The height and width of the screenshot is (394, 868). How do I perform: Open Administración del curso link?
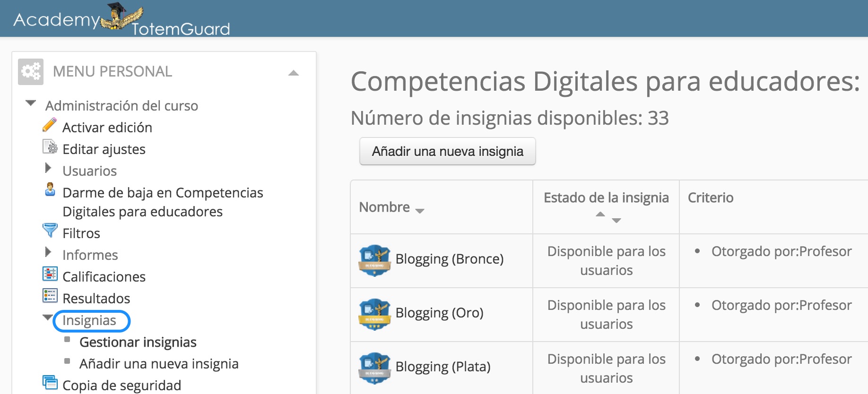click(x=122, y=106)
